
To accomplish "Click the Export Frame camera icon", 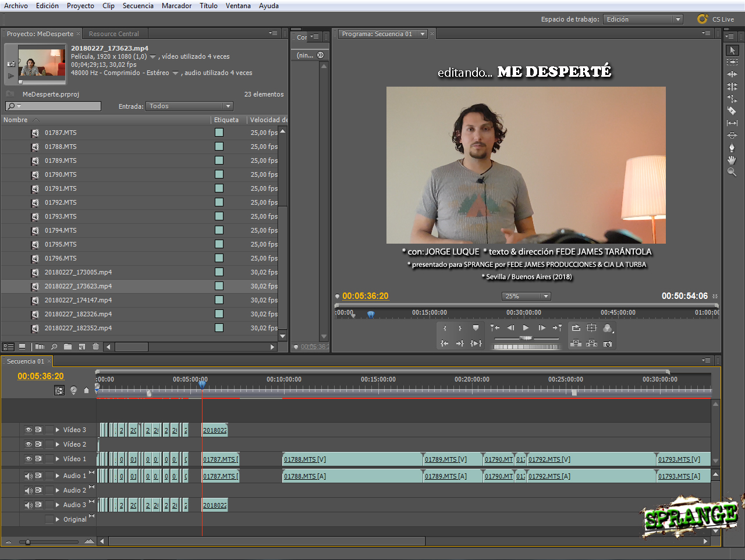I will click(608, 344).
